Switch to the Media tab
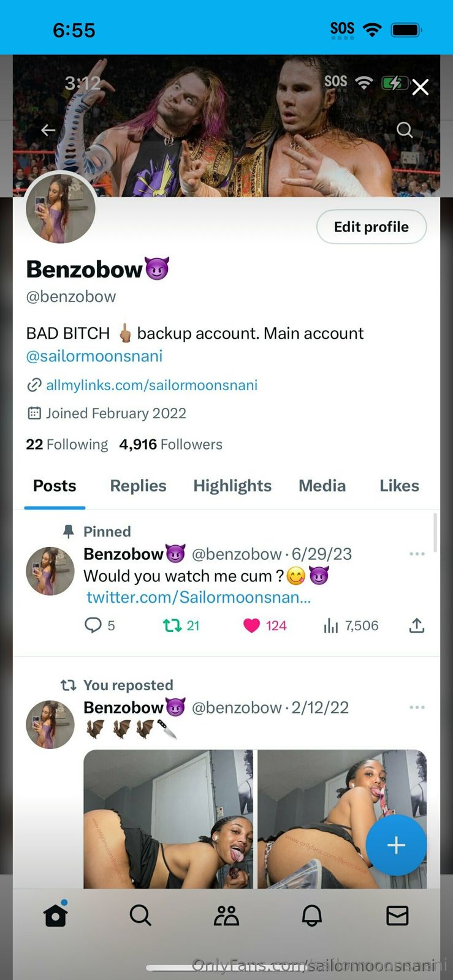 (322, 486)
